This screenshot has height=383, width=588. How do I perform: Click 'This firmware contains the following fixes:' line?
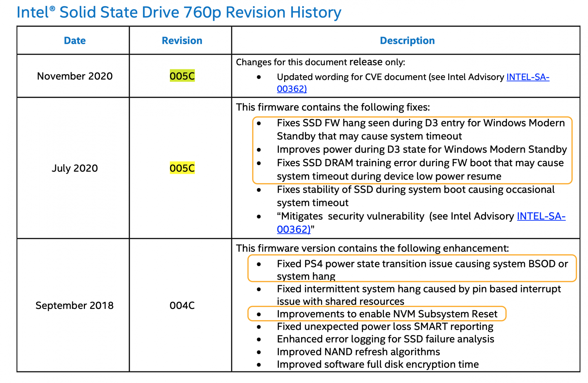[x=333, y=107]
